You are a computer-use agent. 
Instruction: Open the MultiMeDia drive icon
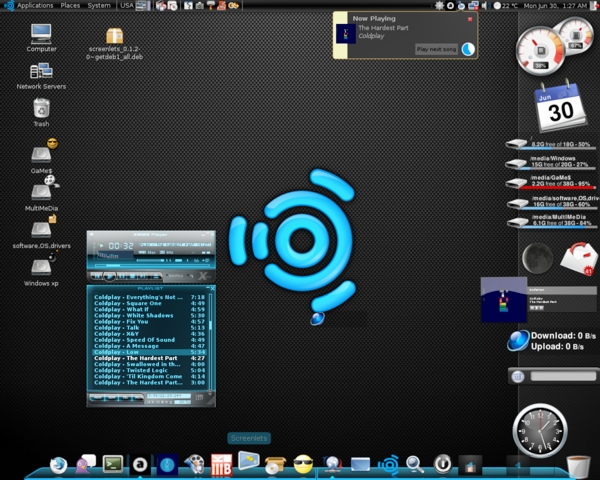coord(41,194)
